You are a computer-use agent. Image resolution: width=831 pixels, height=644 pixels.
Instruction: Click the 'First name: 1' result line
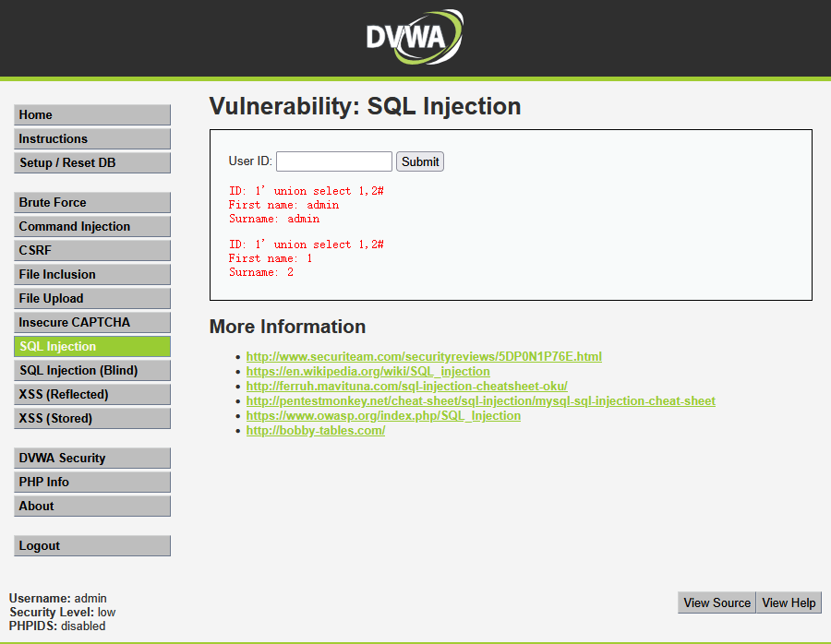click(271, 258)
